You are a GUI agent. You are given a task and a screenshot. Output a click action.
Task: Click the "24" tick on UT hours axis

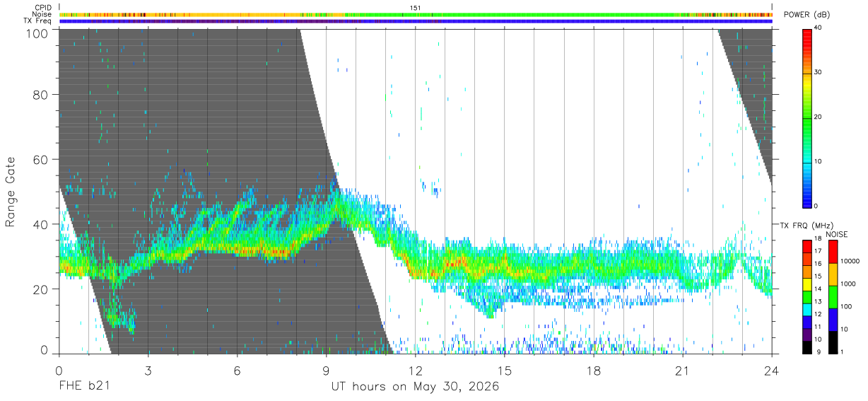coord(772,371)
